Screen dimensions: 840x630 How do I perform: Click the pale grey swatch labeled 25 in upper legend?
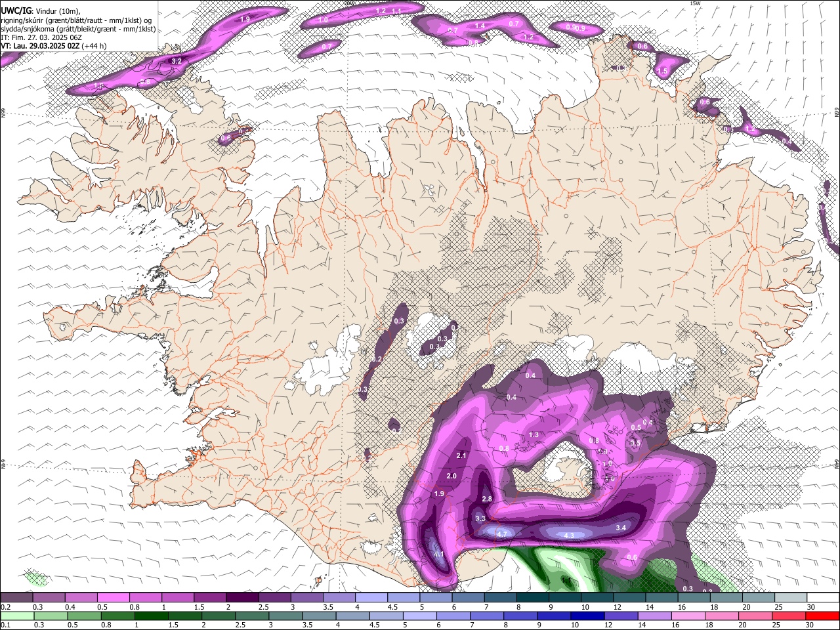pyautogui.click(x=790, y=598)
